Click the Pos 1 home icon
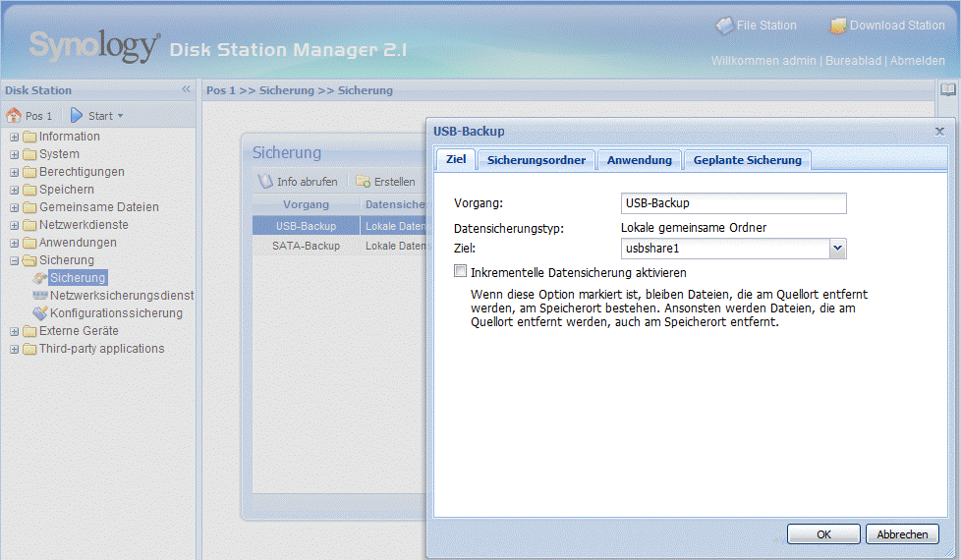This screenshot has width=961, height=560. [14, 116]
